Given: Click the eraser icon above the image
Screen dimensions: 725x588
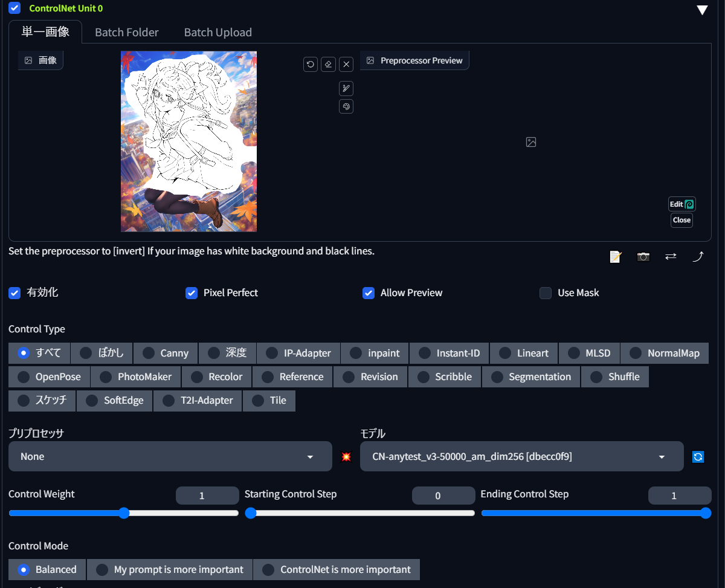Looking at the screenshot, I should [328, 64].
